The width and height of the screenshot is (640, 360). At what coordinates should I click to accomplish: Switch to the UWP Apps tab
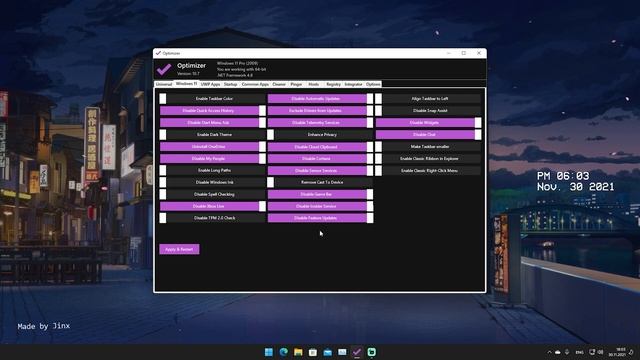[210, 84]
